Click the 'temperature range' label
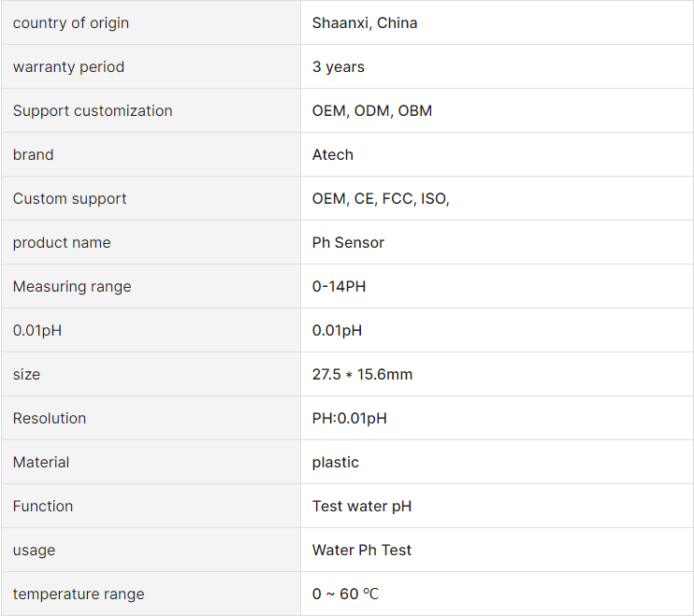 [x=79, y=594]
